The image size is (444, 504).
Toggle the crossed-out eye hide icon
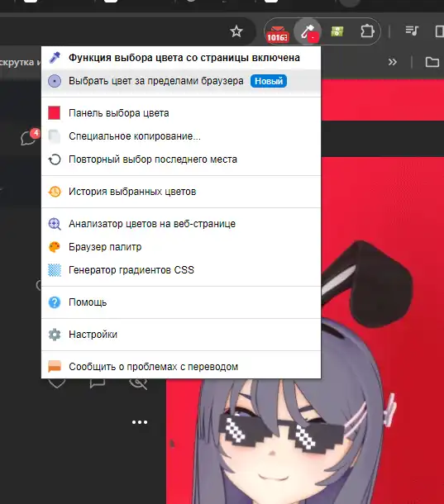pyautogui.click(x=138, y=384)
